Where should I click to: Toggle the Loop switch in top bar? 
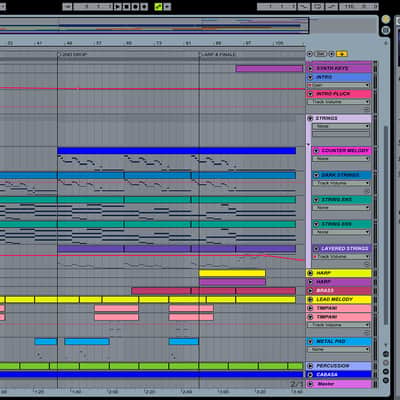pyautogui.click(x=317, y=6)
